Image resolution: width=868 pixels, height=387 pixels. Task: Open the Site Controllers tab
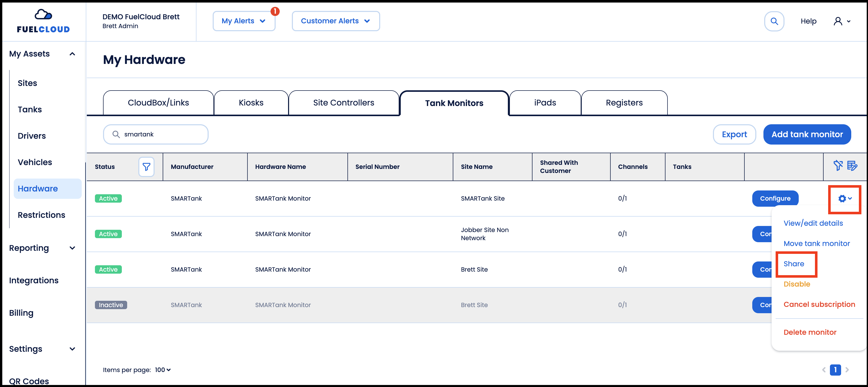[x=344, y=103]
